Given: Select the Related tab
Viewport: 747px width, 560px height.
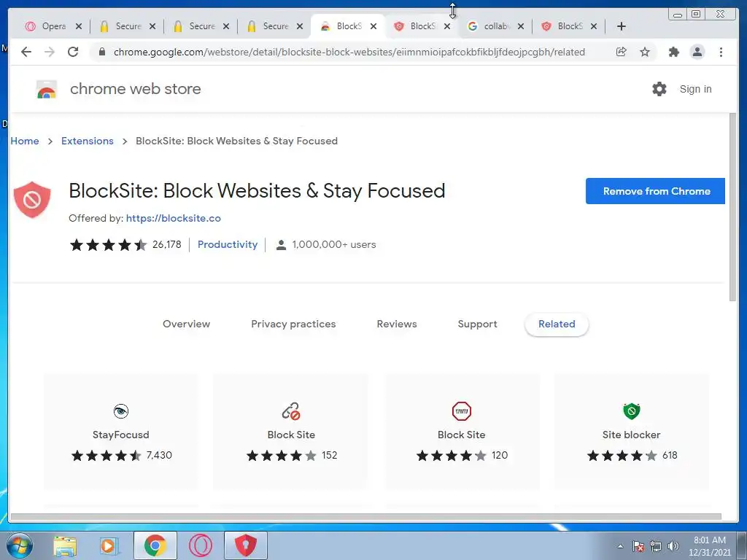Looking at the screenshot, I should tap(557, 324).
